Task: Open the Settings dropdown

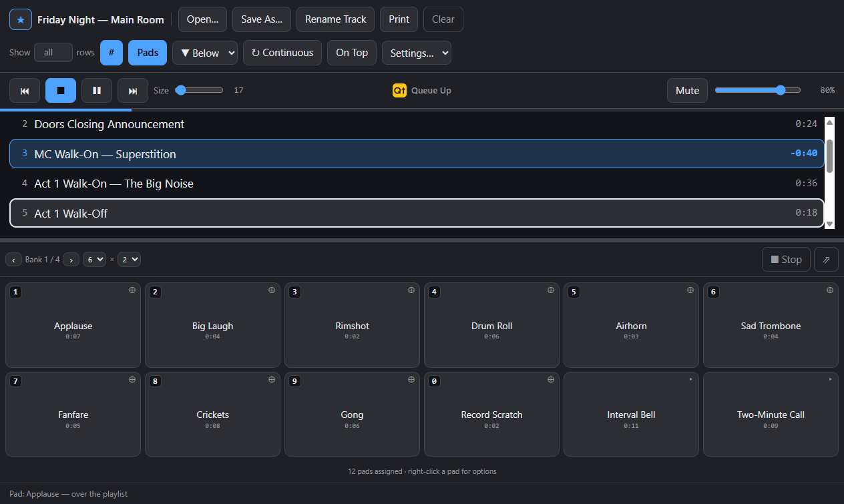Action: point(417,53)
